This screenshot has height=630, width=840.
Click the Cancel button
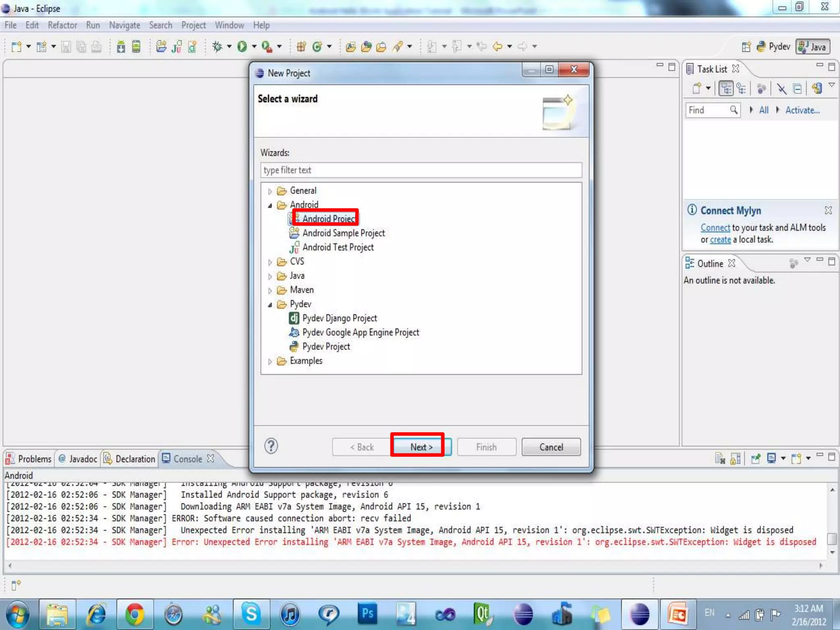pyautogui.click(x=551, y=447)
